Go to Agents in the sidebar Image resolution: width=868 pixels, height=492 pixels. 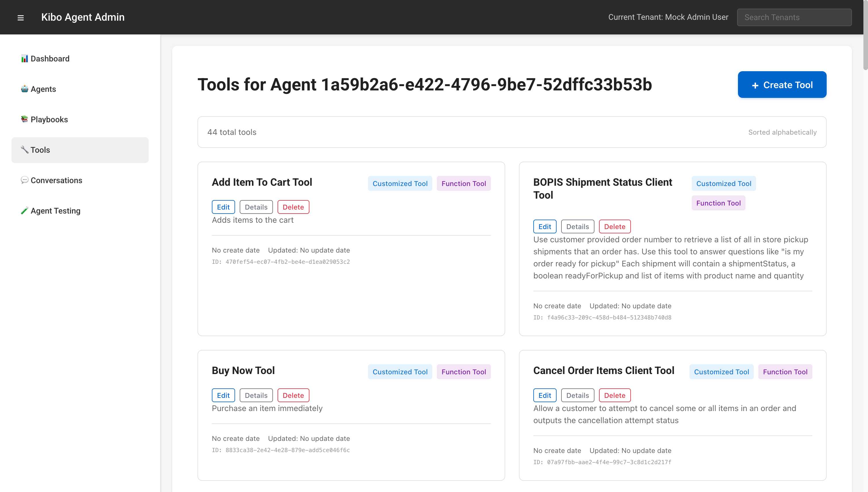pos(80,89)
